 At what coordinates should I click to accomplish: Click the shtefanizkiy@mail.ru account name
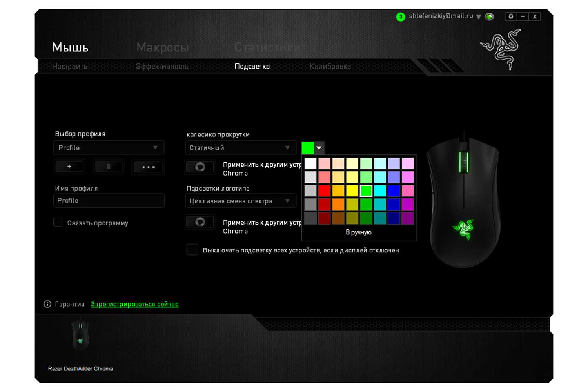pyautogui.click(x=441, y=16)
